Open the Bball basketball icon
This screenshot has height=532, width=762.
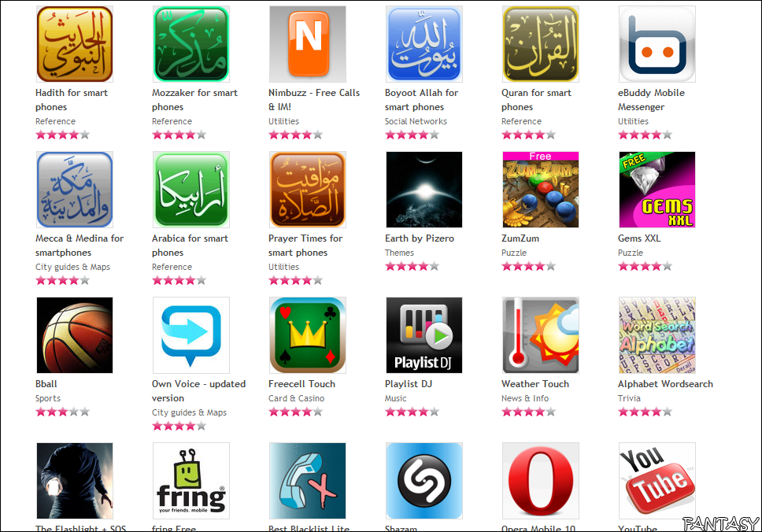[x=74, y=335]
